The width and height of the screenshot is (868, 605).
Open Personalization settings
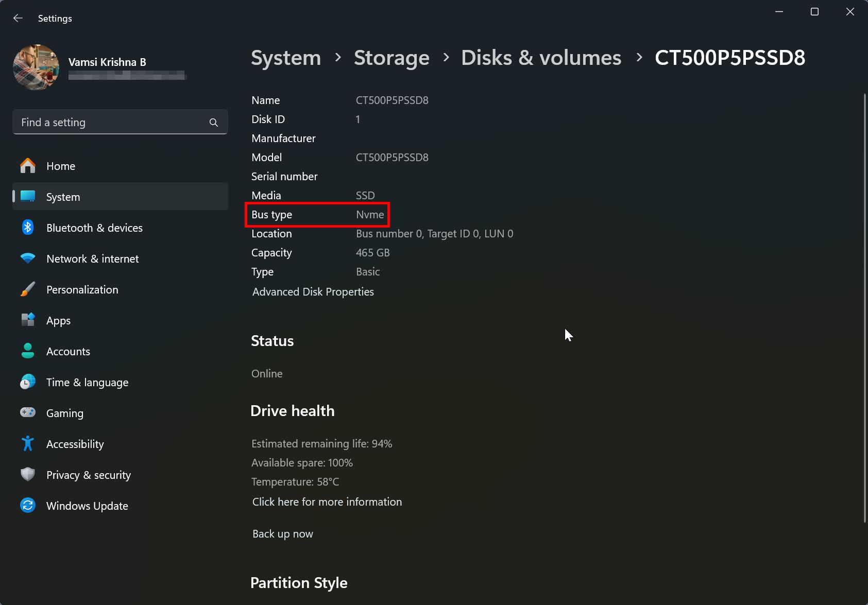[x=120, y=289]
